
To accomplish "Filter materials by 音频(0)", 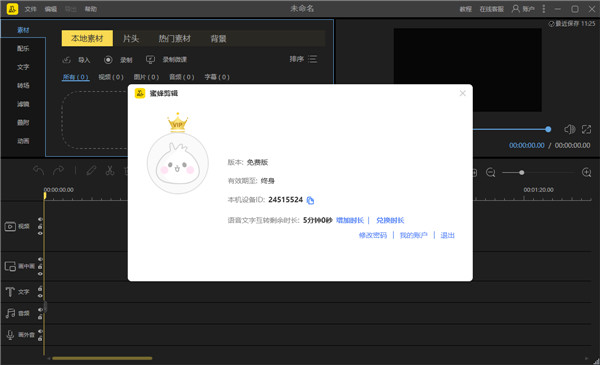I will pos(182,77).
